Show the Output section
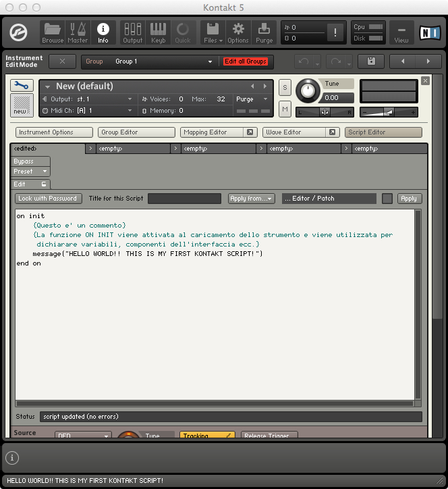The image size is (448, 489). [x=132, y=32]
